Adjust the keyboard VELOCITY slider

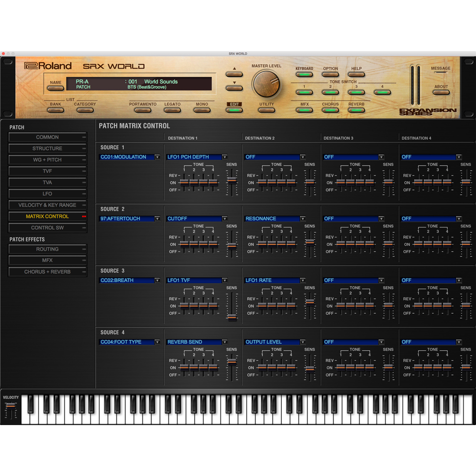point(11,410)
